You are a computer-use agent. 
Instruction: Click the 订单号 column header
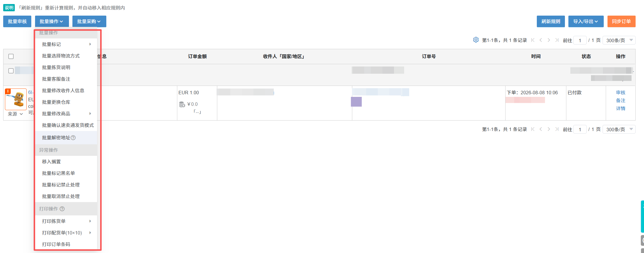coord(429,56)
